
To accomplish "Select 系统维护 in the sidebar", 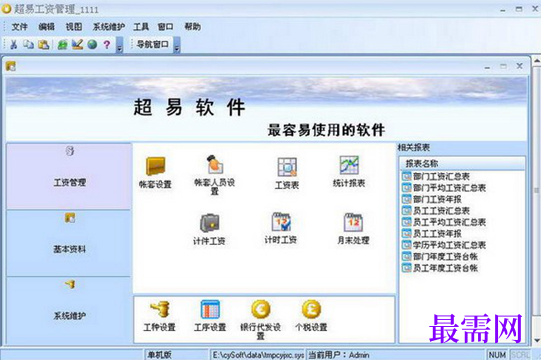I will point(69,310).
